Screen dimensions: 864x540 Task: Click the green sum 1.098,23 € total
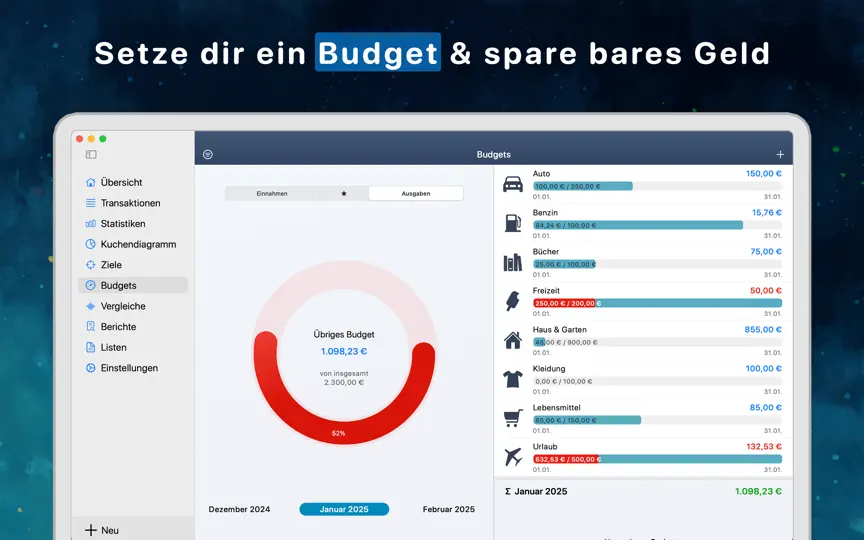pos(758,492)
